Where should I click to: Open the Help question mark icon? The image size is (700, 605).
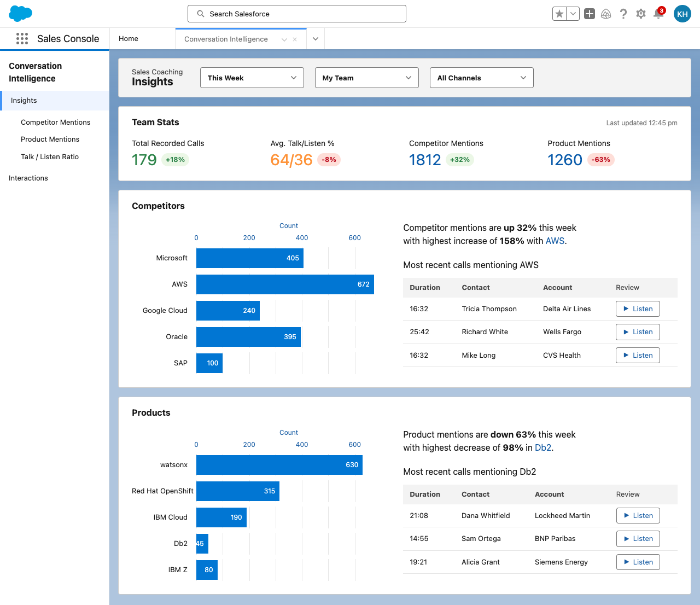pos(623,14)
